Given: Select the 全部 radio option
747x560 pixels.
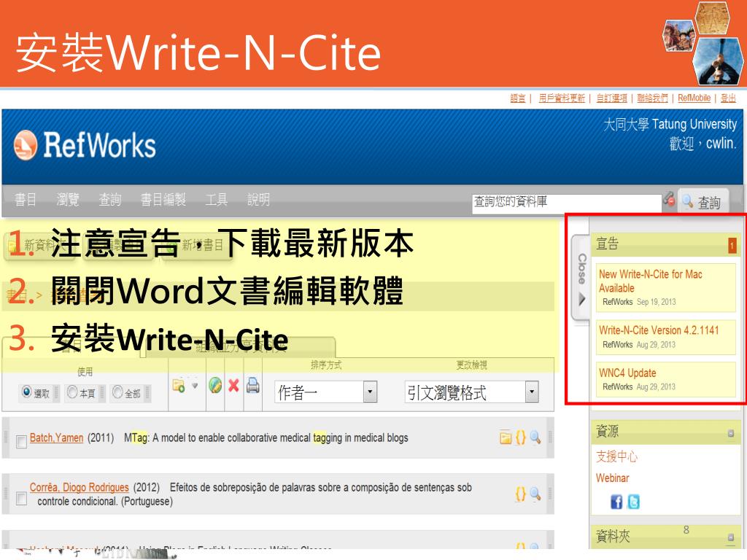Looking at the screenshot, I should [117, 392].
